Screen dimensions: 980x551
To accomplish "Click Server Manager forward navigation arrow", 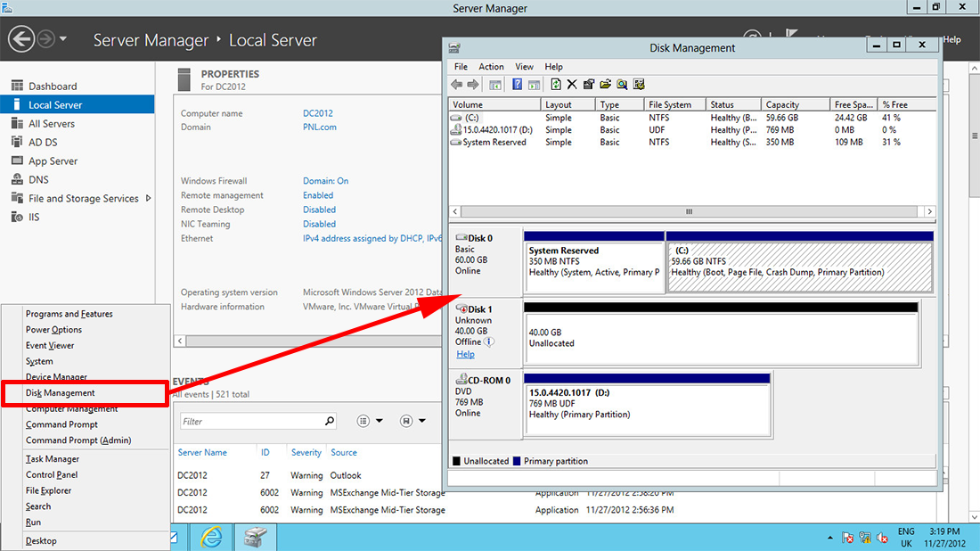I will point(45,38).
